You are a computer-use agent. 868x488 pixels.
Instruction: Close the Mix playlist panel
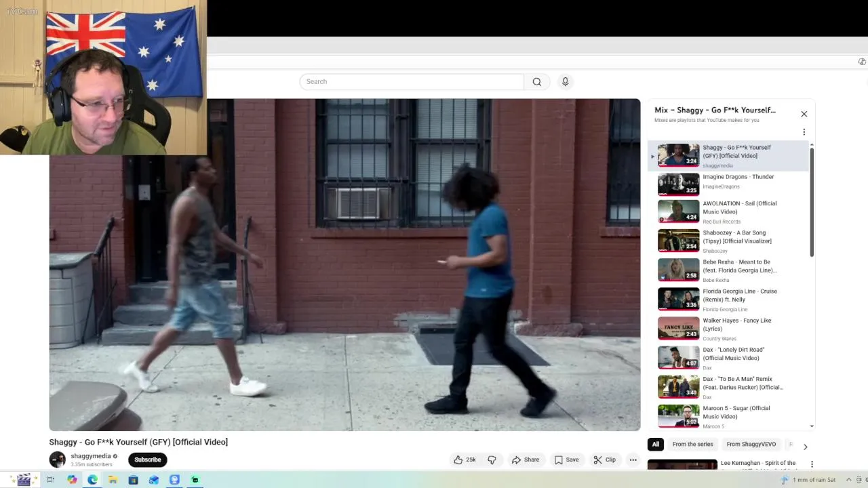tap(804, 114)
